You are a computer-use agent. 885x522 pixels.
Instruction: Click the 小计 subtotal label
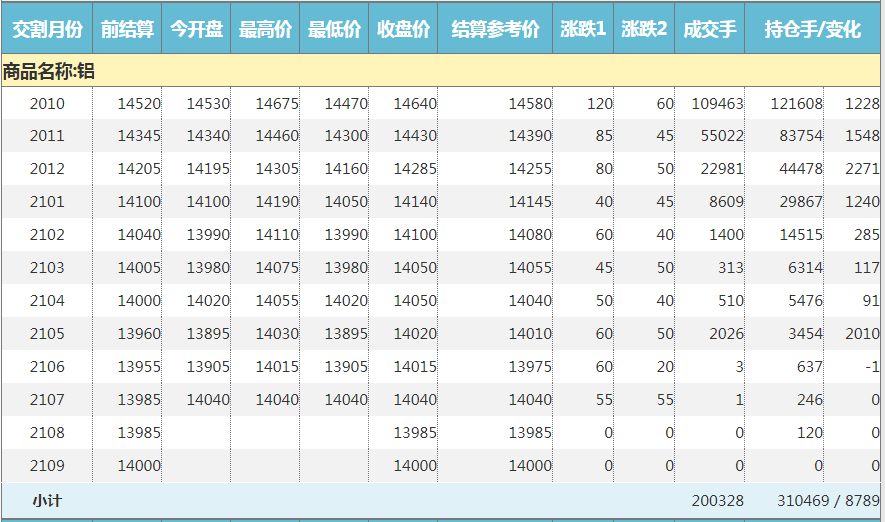click(47, 500)
